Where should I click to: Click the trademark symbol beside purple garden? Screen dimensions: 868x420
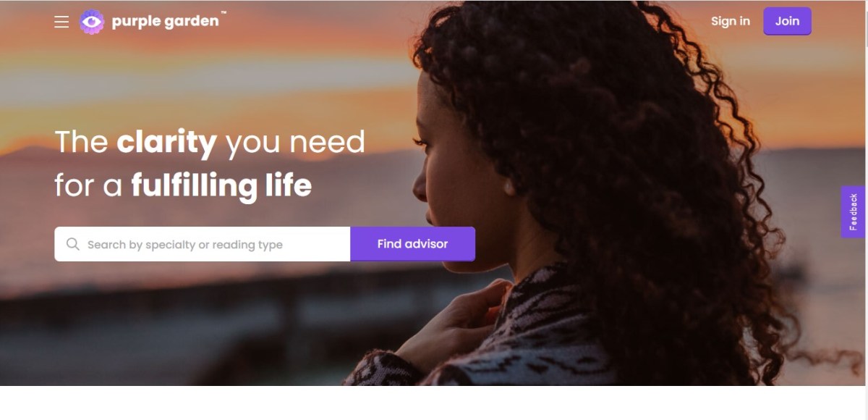coord(224,14)
